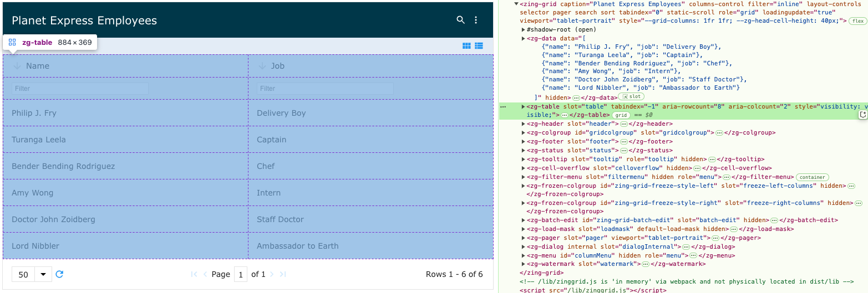The width and height of the screenshot is (868, 293).
Task: Switch to card layout view icon
Action: click(467, 46)
